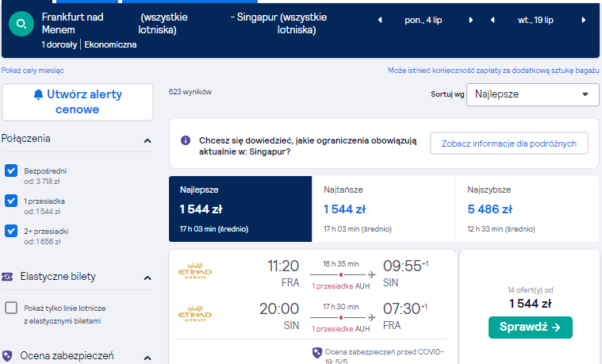The width and height of the screenshot is (602, 364).
Task: Uncheck the Bezpośredni checkbox
Action: [11, 171]
